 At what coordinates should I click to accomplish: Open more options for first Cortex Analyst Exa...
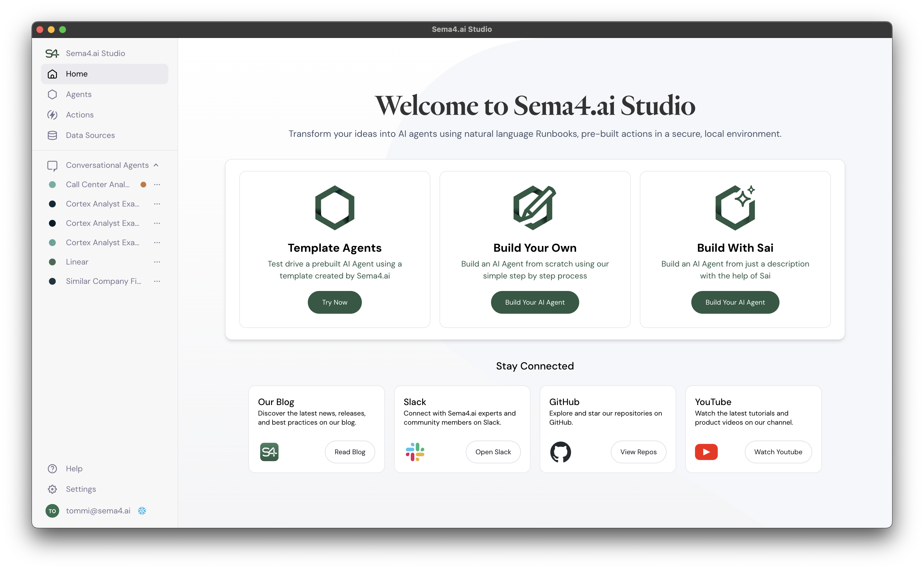pyautogui.click(x=157, y=204)
